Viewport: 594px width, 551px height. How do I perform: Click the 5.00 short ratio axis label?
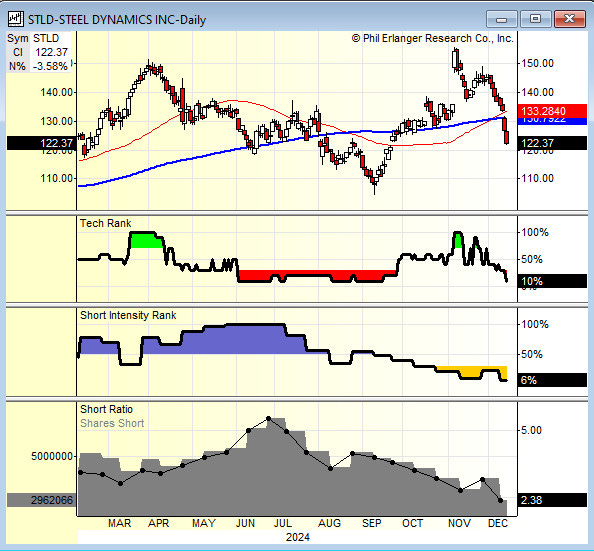(531, 430)
